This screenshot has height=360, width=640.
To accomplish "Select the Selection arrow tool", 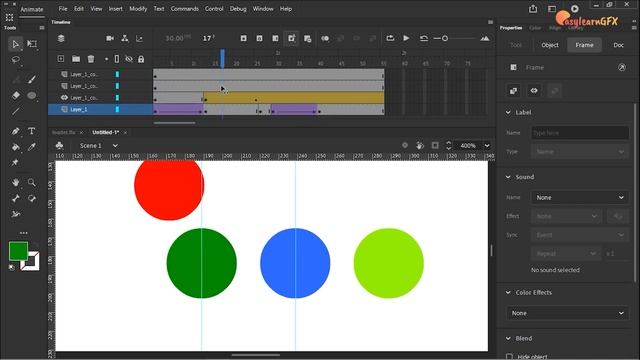I will pyautogui.click(x=16, y=44).
